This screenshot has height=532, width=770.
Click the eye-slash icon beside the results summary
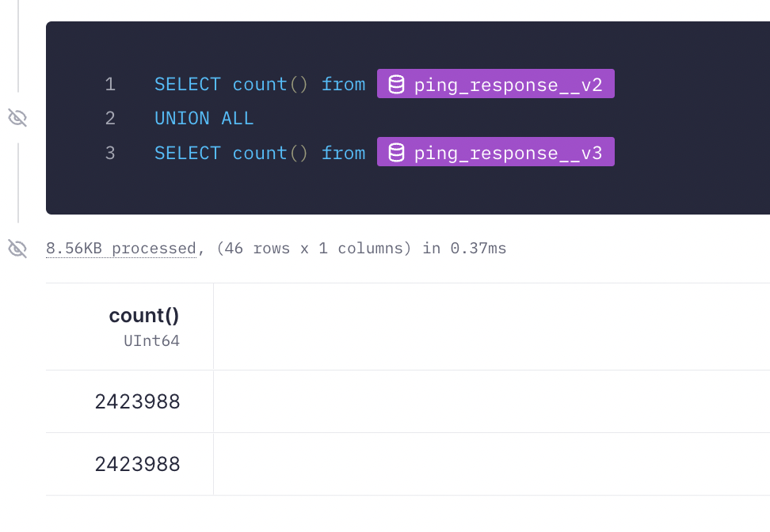[17, 248]
